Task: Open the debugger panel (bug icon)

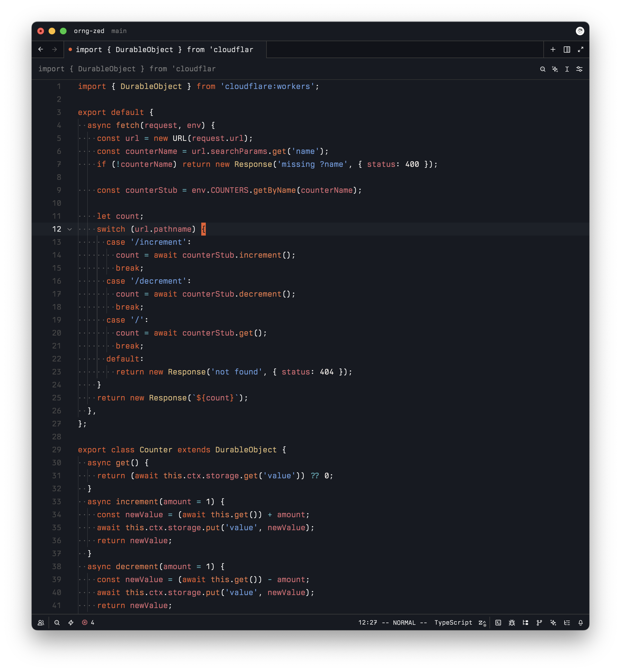Action: click(x=512, y=622)
